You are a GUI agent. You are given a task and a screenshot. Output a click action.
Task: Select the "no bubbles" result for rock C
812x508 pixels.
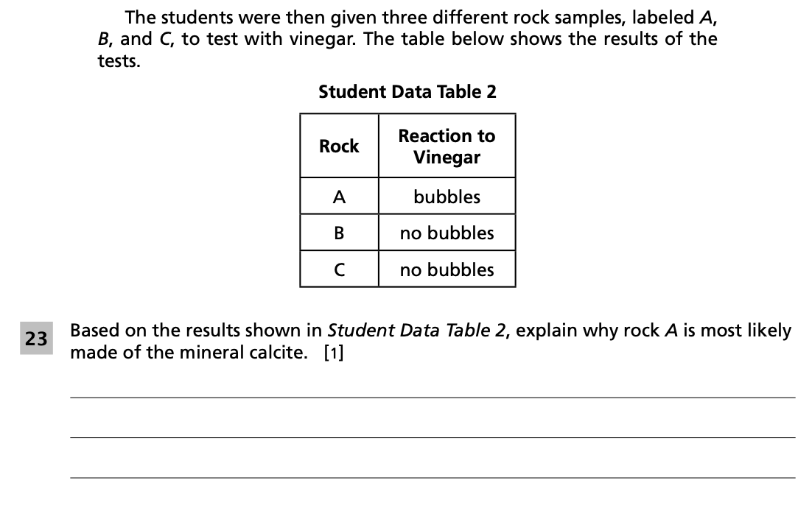coord(447,269)
